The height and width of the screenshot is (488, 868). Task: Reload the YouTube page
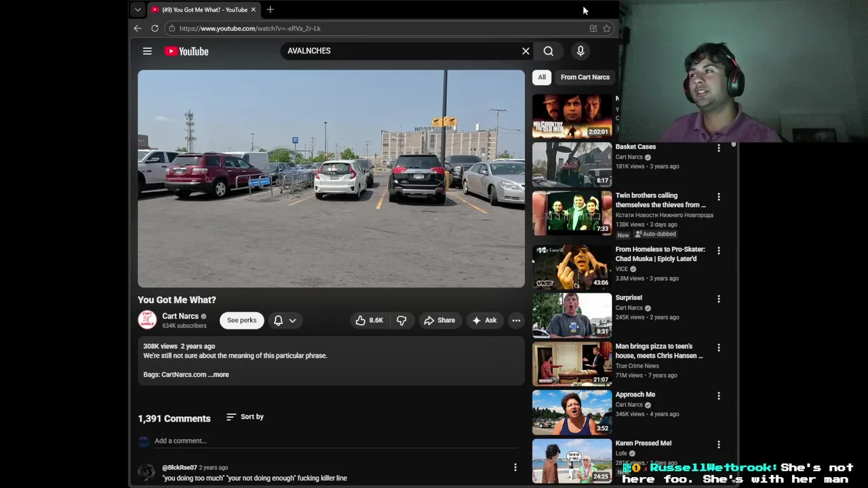click(155, 28)
